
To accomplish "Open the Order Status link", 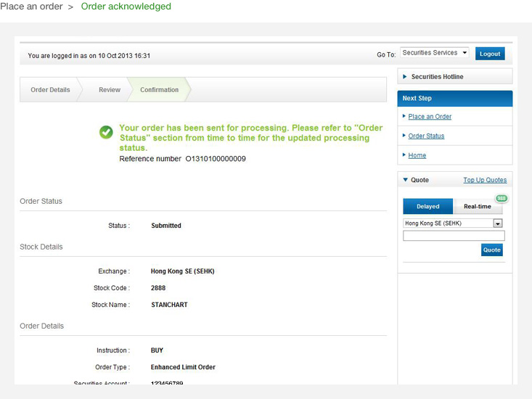I will click(426, 136).
